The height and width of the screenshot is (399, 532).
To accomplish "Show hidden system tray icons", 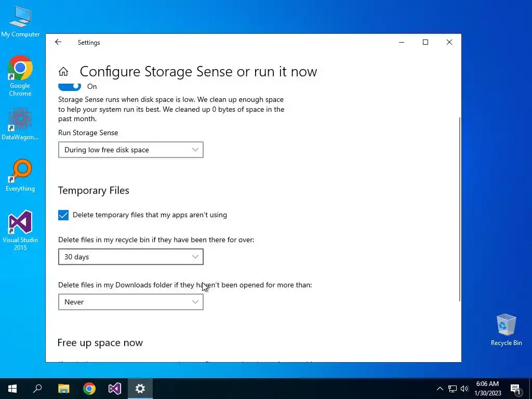I will (x=440, y=389).
